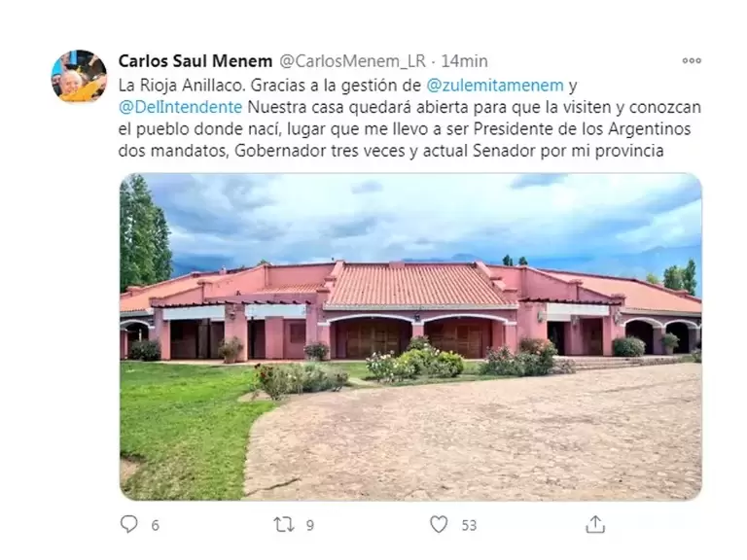Click the retweet count 9
This screenshot has width=747, height=560.
(310, 525)
